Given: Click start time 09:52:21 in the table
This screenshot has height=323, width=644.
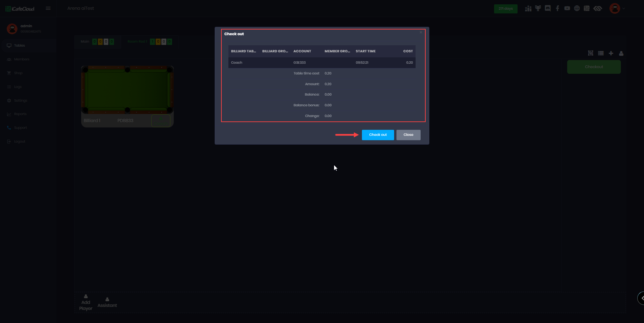Looking at the screenshot, I should tap(362, 63).
